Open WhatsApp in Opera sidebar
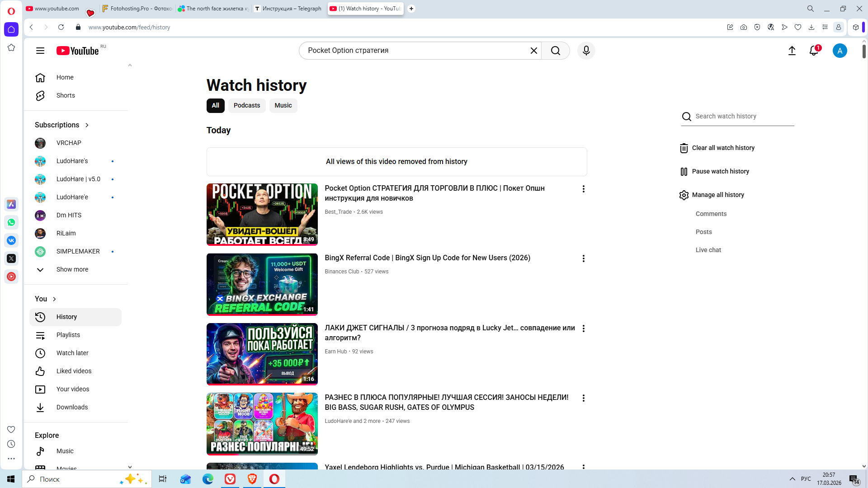 pyautogui.click(x=11, y=222)
